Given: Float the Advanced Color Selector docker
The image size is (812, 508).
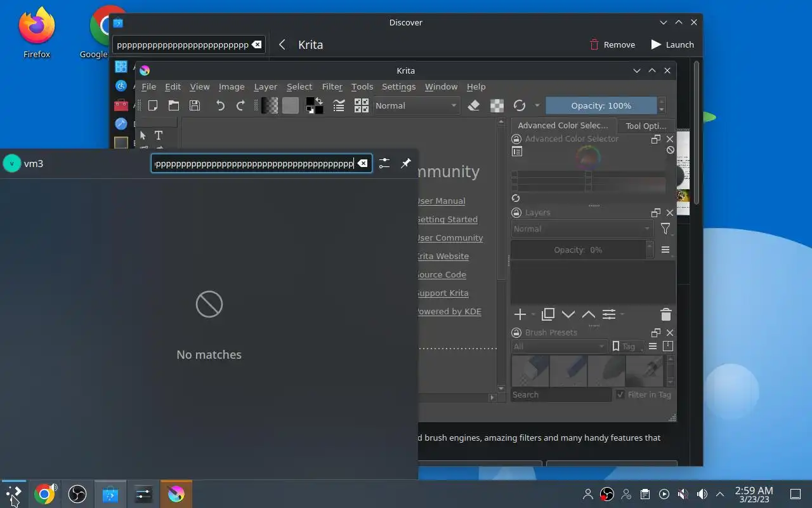Looking at the screenshot, I should 656,139.
